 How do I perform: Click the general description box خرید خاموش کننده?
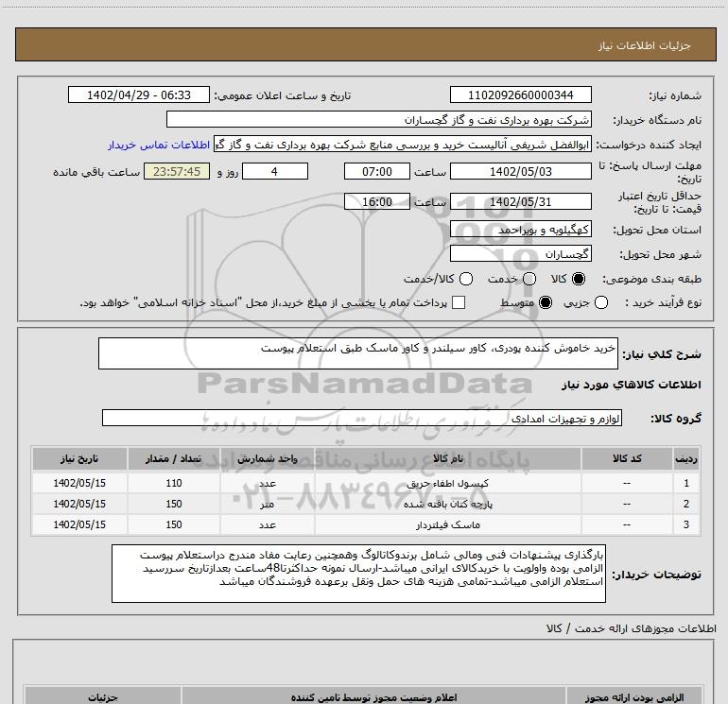point(358,353)
